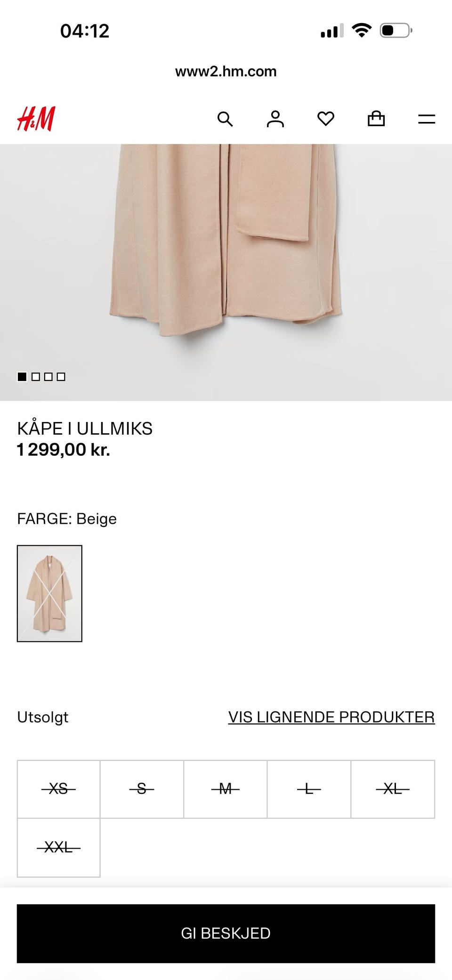
Task: Go to the H&M logo home
Action: tap(36, 119)
